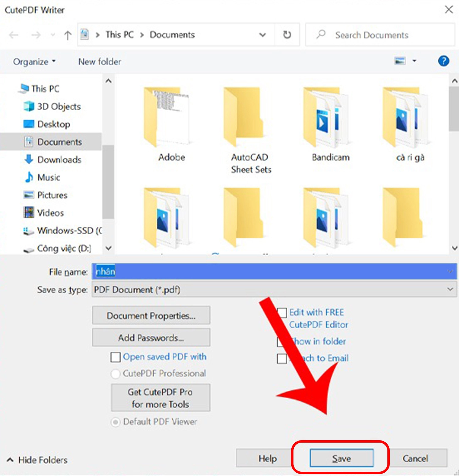The height and width of the screenshot is (476, 459).
Task: Click the Cancel button
Action: point(415,458)
